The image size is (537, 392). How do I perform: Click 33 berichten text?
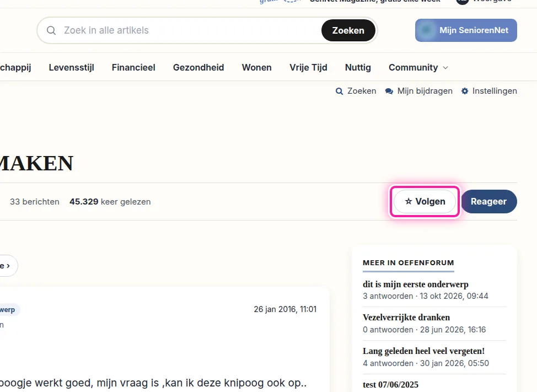point(35,202)
